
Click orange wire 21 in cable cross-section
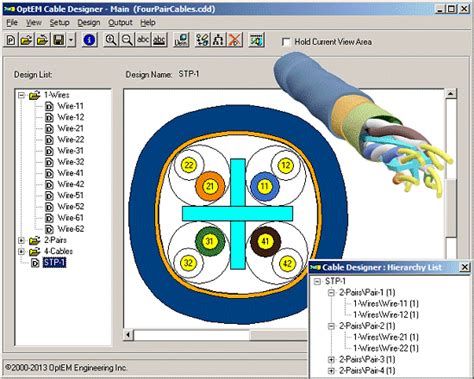(x=210, y=186)
